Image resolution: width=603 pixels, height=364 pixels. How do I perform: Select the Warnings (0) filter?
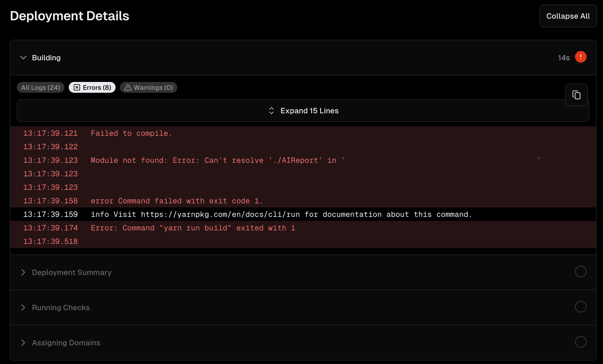point(149,87)
